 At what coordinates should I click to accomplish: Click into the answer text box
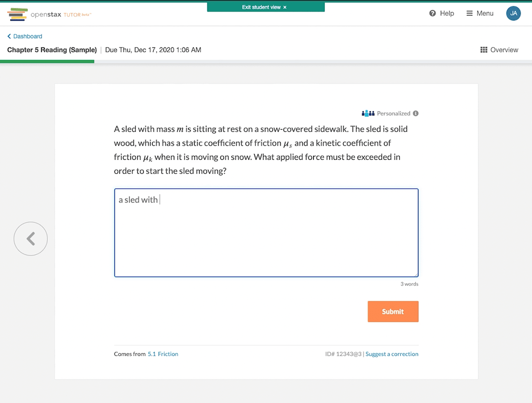click(266, 233)
